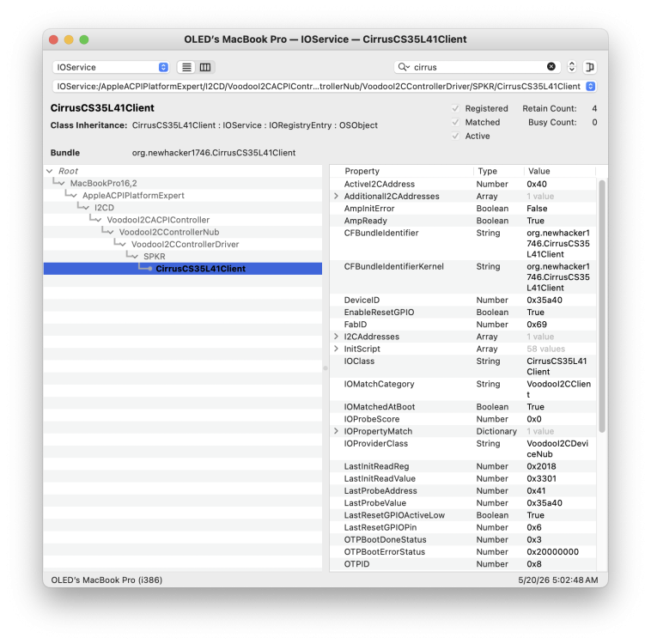This screenshot has height=644, width=651.
Task: Open the IOService plane dropdown
Action: (111, 67)
